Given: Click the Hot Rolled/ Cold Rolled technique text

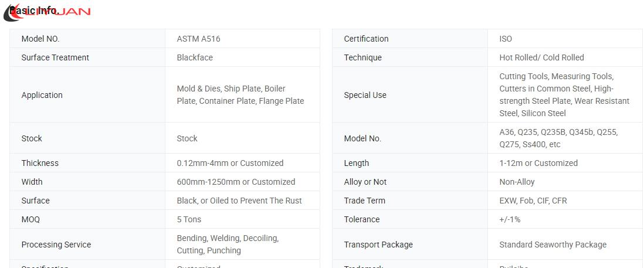Looking at the screenshot, I should coord(541,58).
